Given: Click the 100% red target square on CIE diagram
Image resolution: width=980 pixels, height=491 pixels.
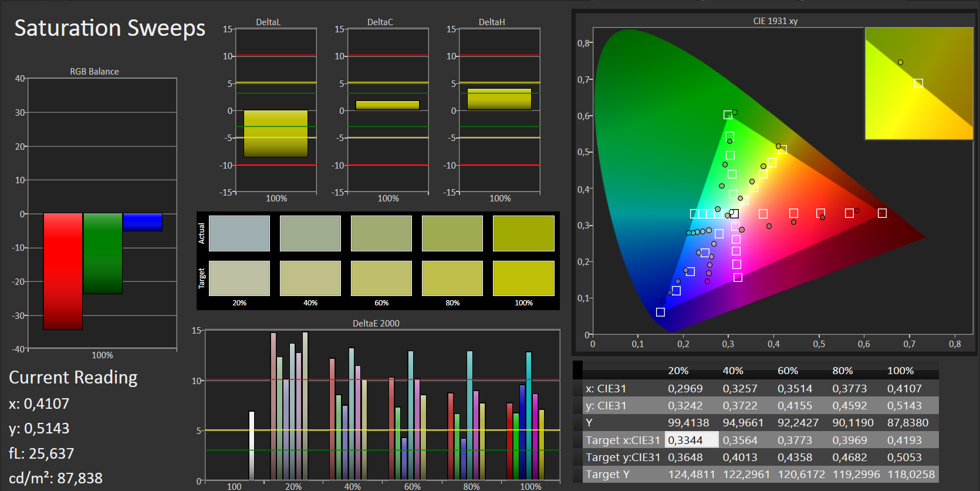Looking at the screenshot, I should click(882, 213).
